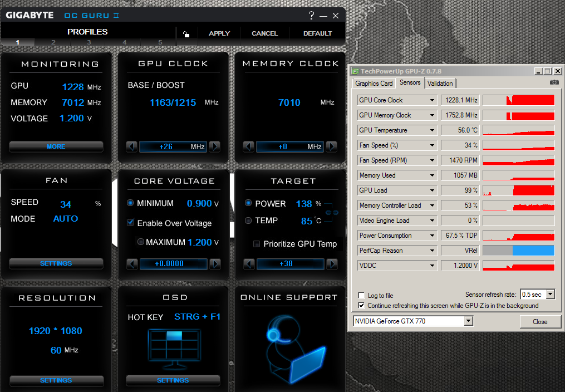Image resolution: width=565 pixels, height=392 pixels.
Task: Click PerfCap Reason blue graph bar
Action: coord(533,251)
